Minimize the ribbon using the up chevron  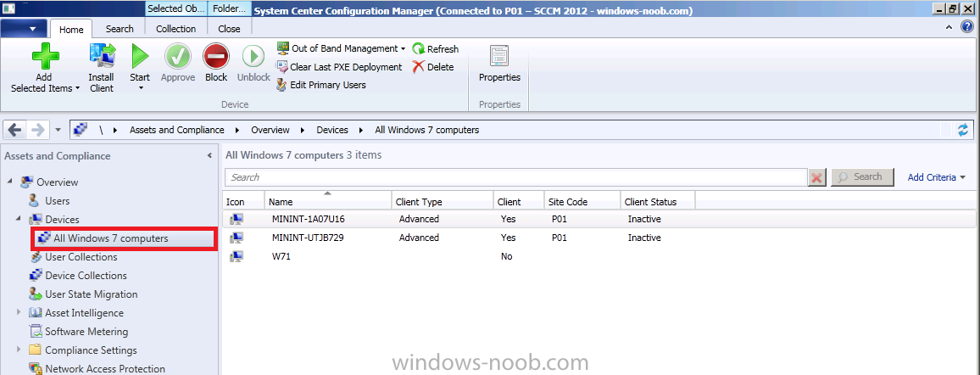point(949,27)
